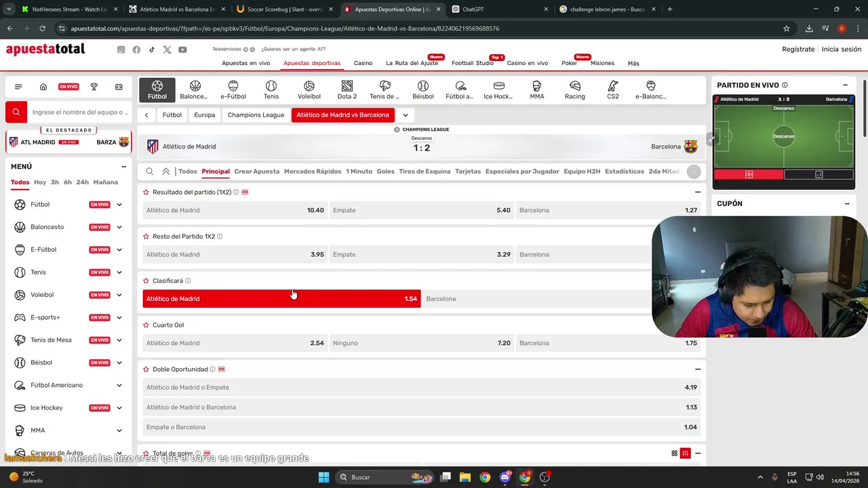Open CS2 in the sports bar
This screenshot has width=868, height=488.
click(x=613, y=90)
